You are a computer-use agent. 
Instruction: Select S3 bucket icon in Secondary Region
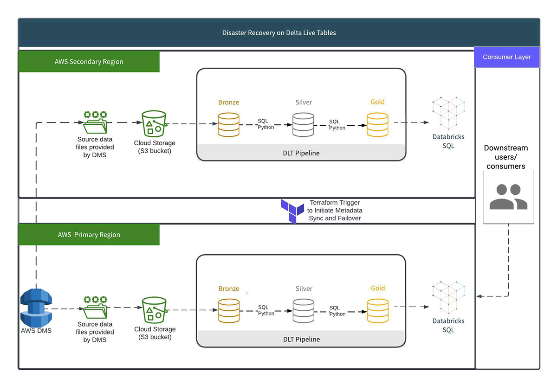coord(154,123)
